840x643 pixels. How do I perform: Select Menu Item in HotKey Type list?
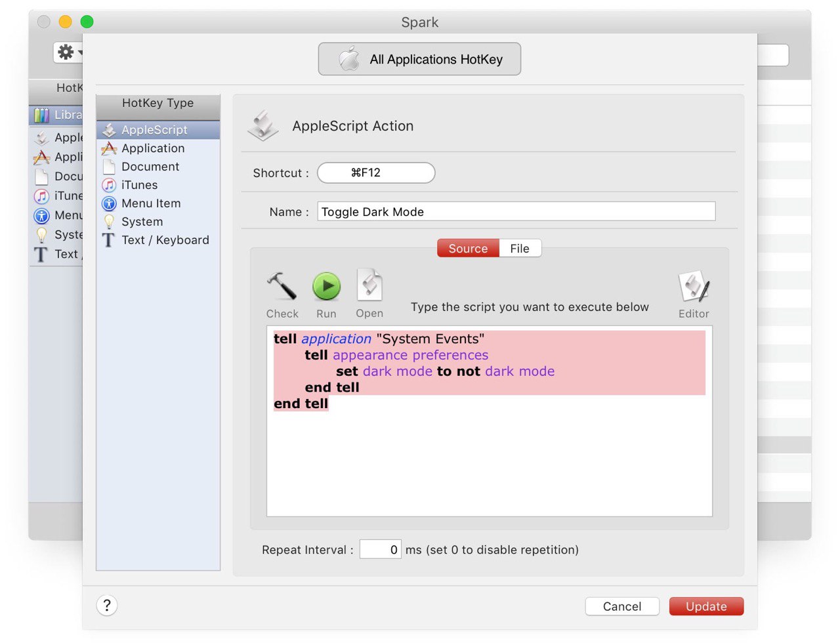pyautogui.click(x=158, y=203)
